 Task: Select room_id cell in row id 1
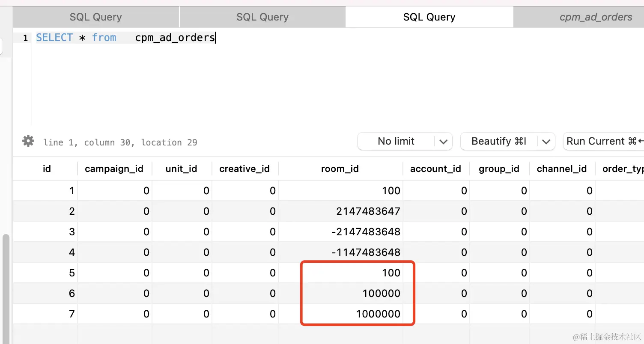(340, 190)
